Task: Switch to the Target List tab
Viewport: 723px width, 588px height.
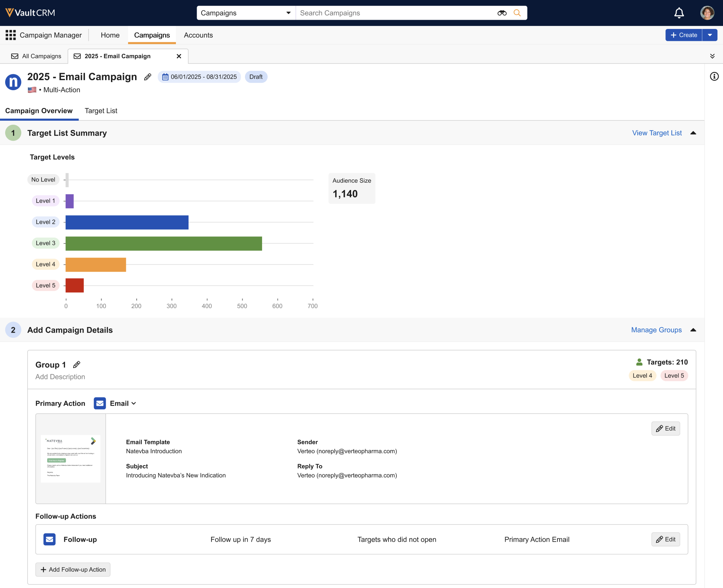Action: coord(101,111)
